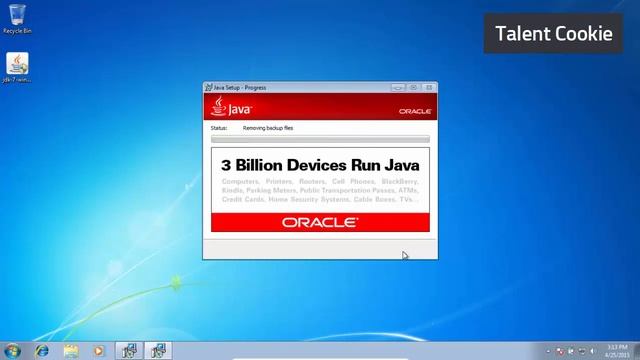Click the Show desktop button on the taskbar edge

click(637, 351)
